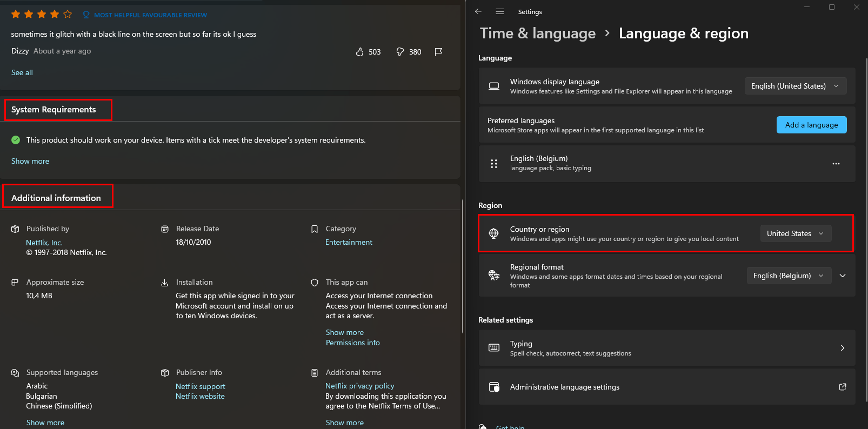Open the Netflix, Inc. publisher link

pyautogui.click(x=44, y=243)
